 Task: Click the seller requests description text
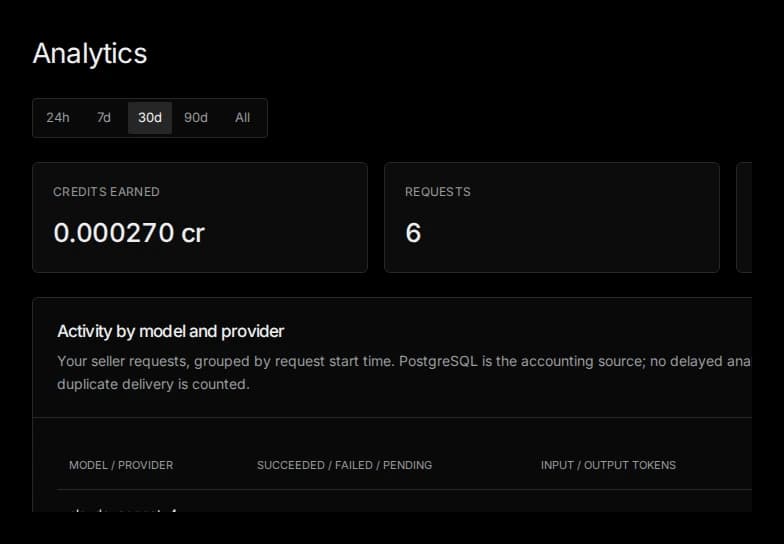pos(404,373)
